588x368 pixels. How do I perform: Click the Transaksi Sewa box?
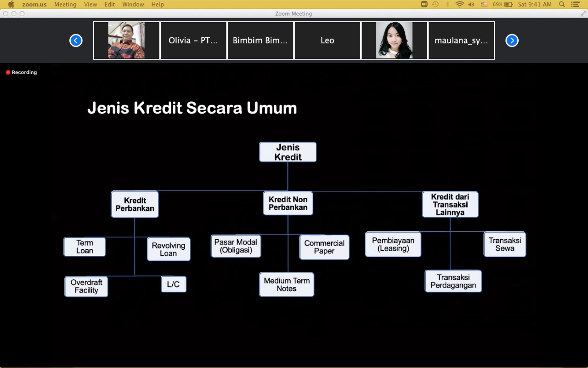click(505, 244)
